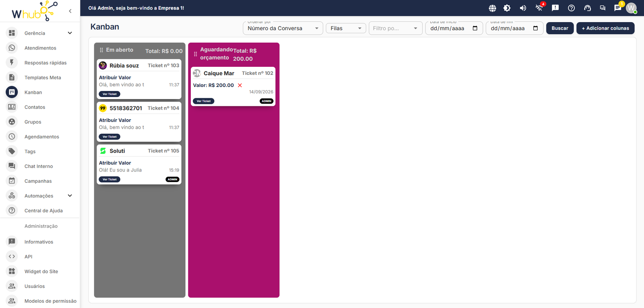Open the user profile avatar W
The image size is (644, 308).
coord(631,8)
